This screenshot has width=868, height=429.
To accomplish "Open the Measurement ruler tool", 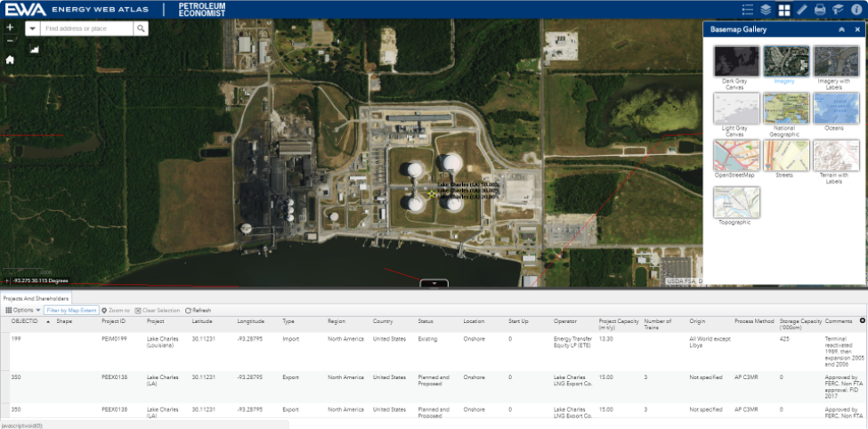I will coord(802,10).
